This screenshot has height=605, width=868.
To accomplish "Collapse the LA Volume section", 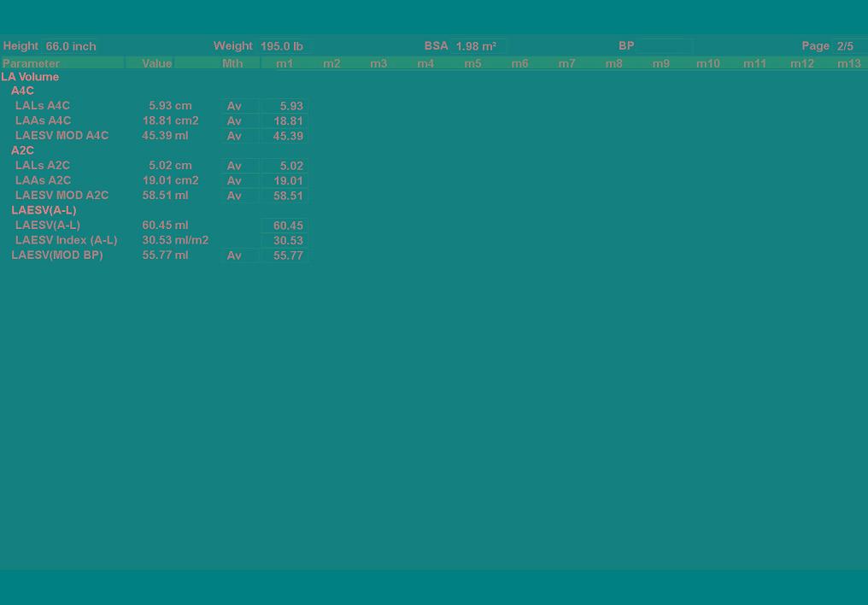I will (x=30, y=77).
